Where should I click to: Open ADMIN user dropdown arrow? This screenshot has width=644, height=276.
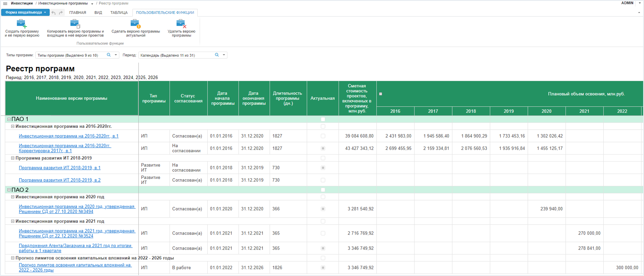pos(640,3)
